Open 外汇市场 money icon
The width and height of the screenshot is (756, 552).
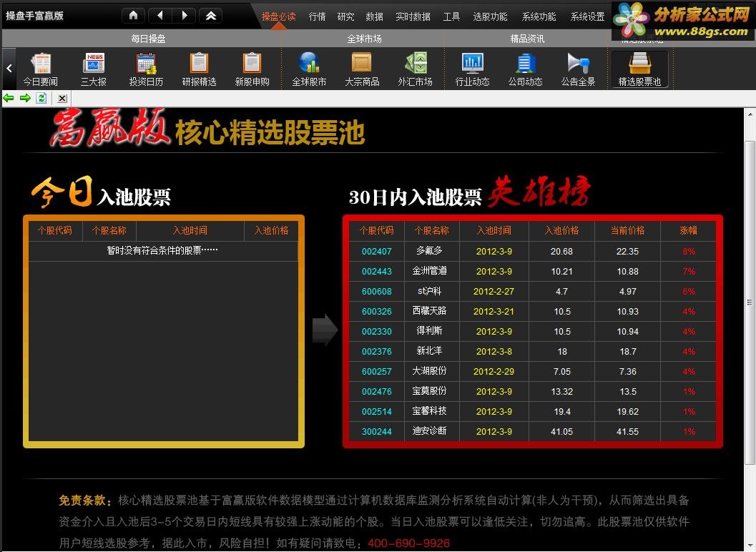point(415,69)
